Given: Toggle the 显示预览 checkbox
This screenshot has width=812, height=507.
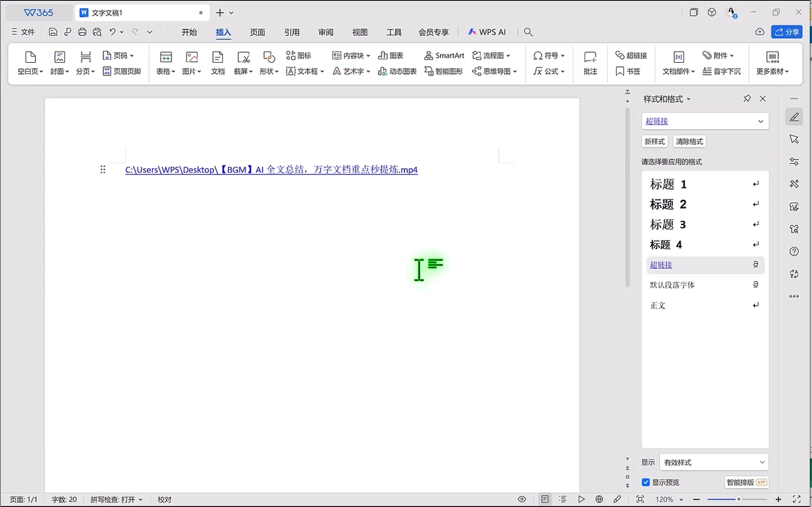Looking at the screenshot, I should (x=646, y=482).
